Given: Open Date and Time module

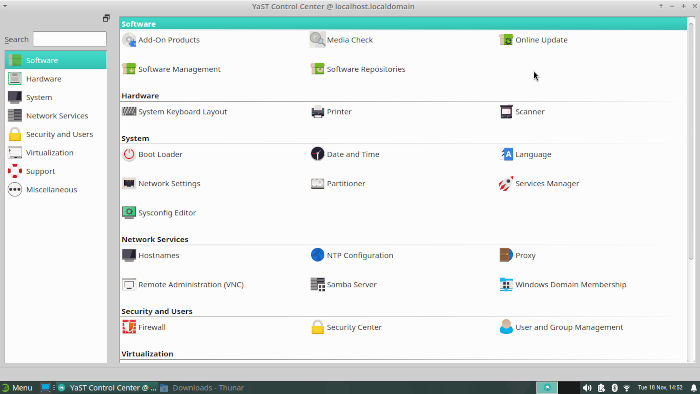Looking at the screenshot, I should 345,154.
